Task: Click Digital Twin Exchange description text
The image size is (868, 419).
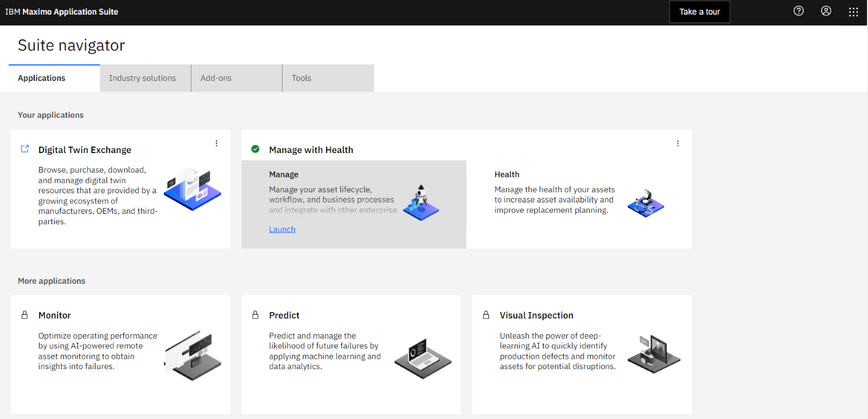Action: 98,195
